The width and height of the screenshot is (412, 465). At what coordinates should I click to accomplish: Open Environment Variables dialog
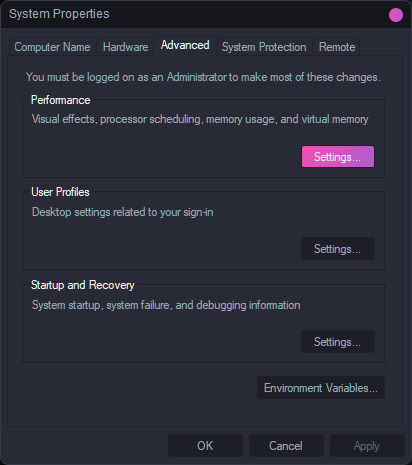pos(321,388)
